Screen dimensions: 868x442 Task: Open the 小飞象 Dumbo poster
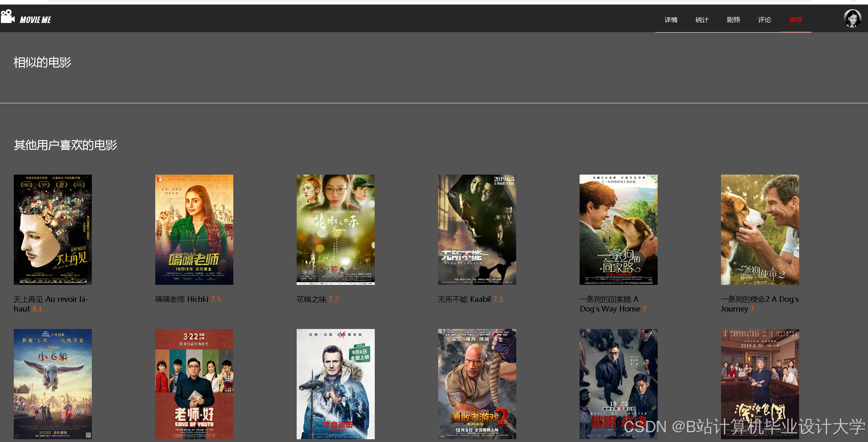[53, 384]
